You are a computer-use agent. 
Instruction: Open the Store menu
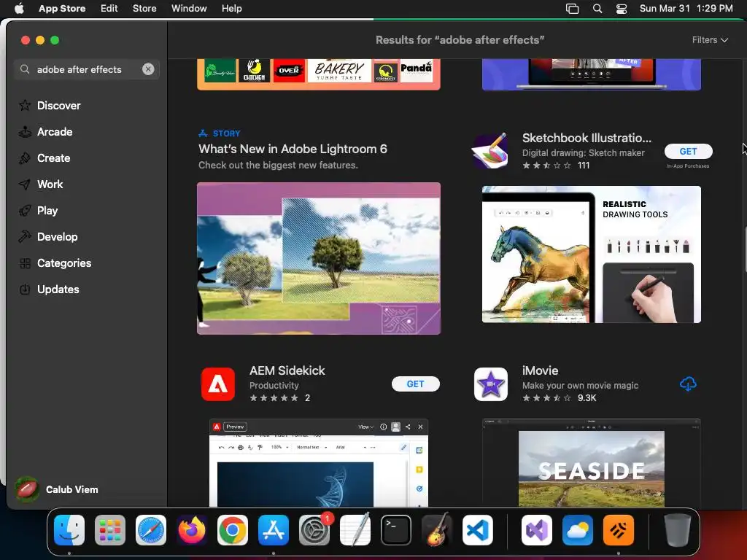click(144, 8)
